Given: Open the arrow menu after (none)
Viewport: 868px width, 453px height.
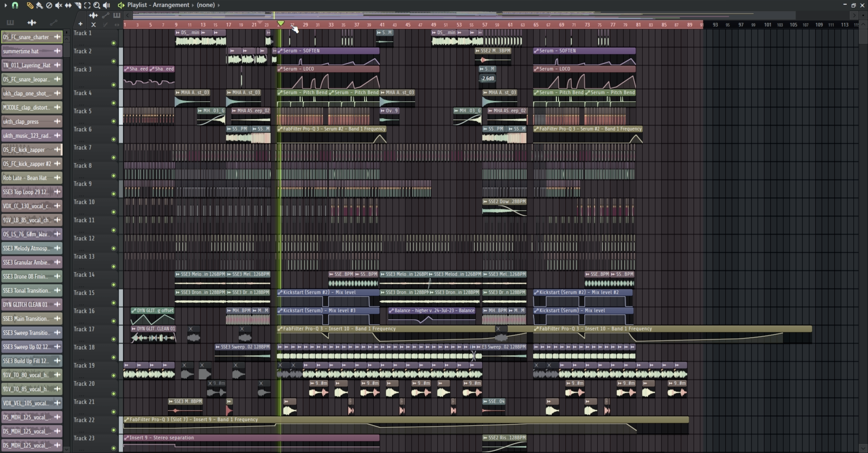Looking at the screenshot, I should pyautogui.click(x=219, y=5).
